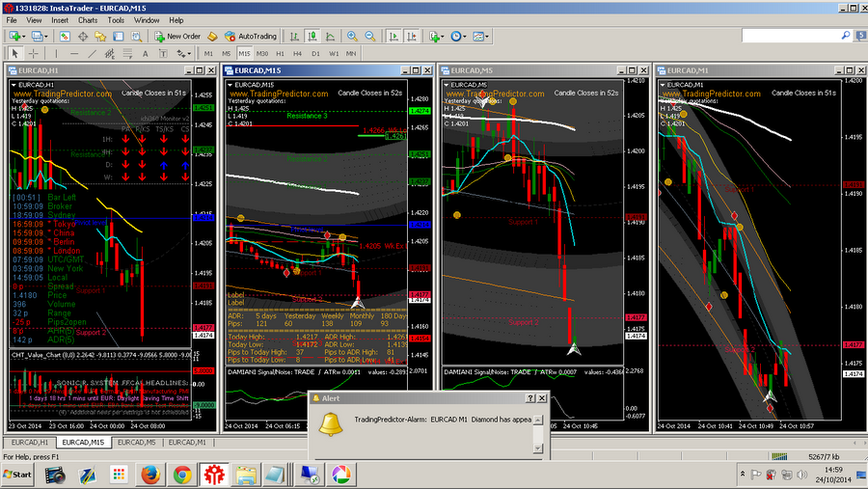Draw a horizontal line
Viewport: 868px width, 489px height.
click(74, 53)
